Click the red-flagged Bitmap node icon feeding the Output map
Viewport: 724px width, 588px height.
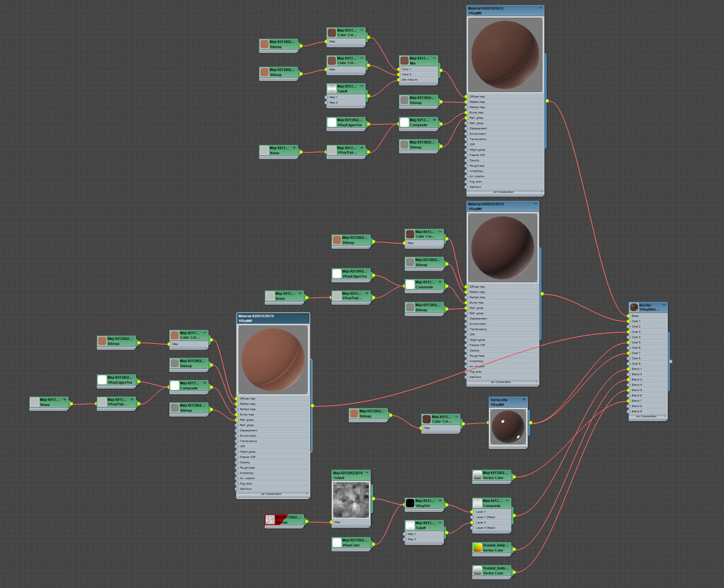point(270,520)
